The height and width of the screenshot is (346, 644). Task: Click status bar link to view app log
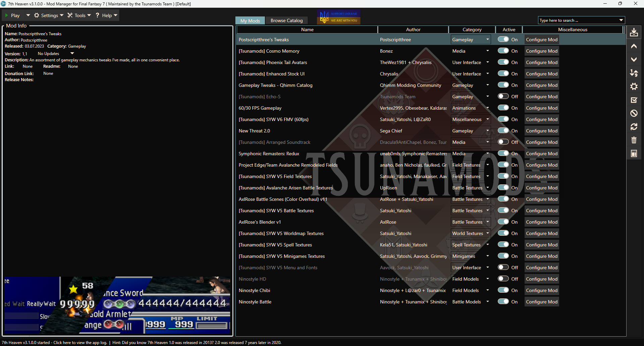54,343
